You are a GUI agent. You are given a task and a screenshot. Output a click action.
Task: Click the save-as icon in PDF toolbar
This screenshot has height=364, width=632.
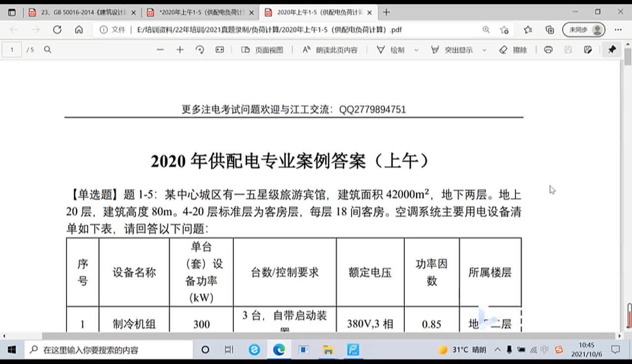tap(588, 50)
